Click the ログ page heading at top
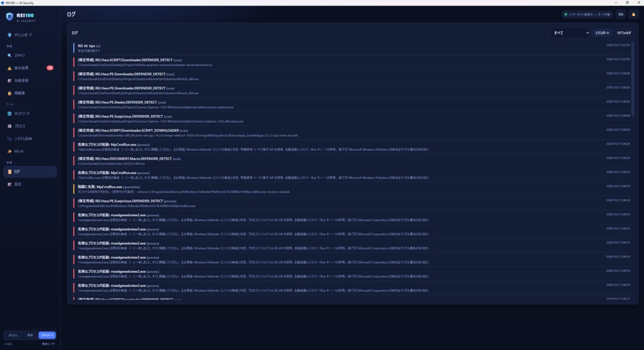This screenshot has width=644, height=350. [x=71, y=14]
